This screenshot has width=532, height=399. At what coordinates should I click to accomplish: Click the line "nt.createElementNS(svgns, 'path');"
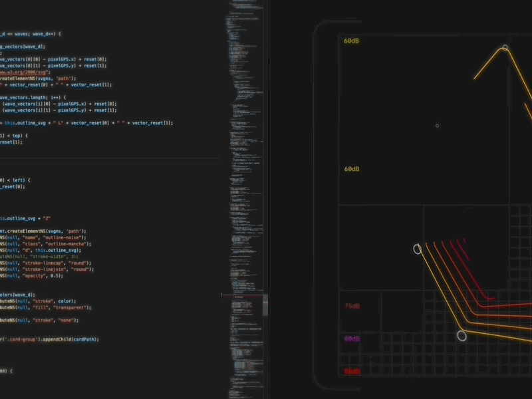pos(43,231)
